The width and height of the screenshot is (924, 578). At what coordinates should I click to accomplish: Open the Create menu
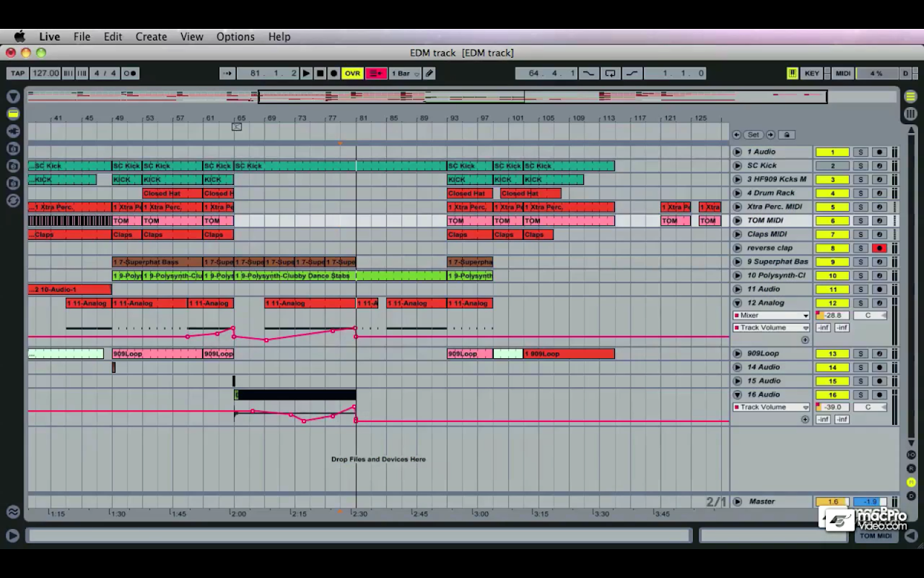tap(151, 37)
